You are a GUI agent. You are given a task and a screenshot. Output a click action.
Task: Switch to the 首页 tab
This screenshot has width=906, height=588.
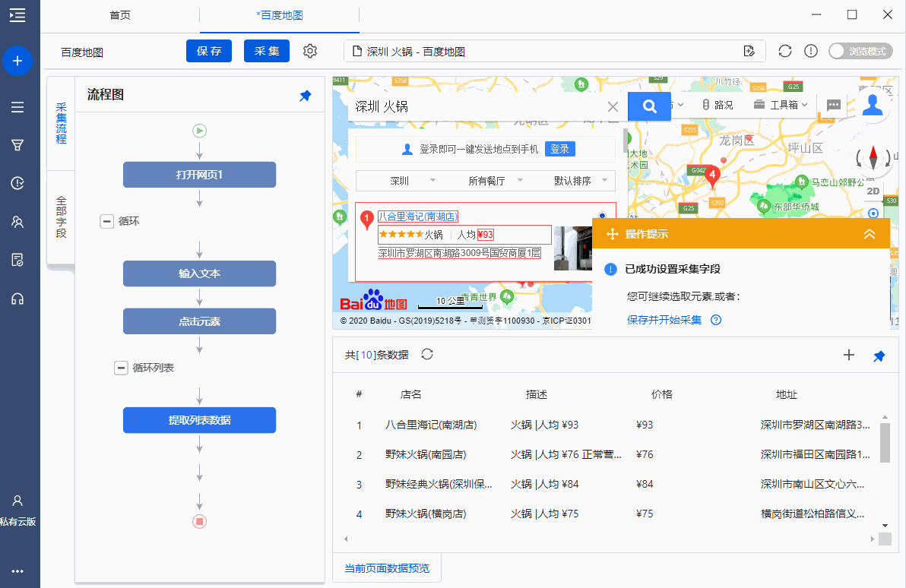[120, 16]
